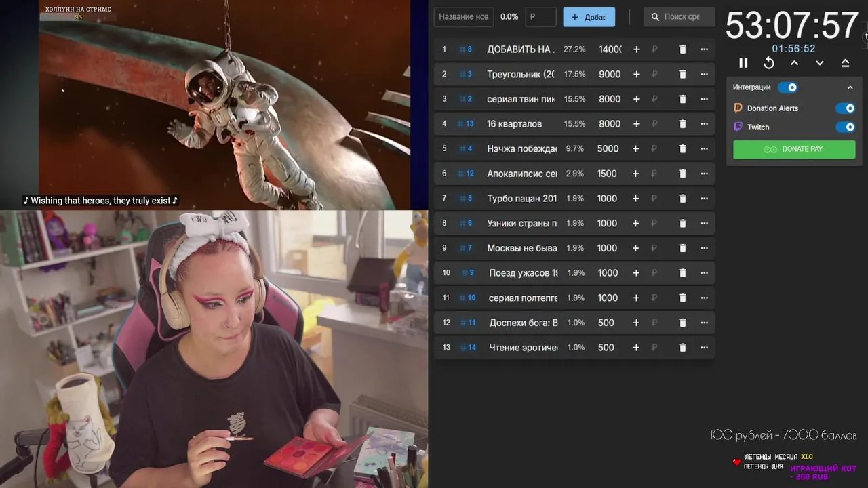Focus the Название нов lot name field
This screenshot has width=868, height=488.
click(x=464, y=17)
